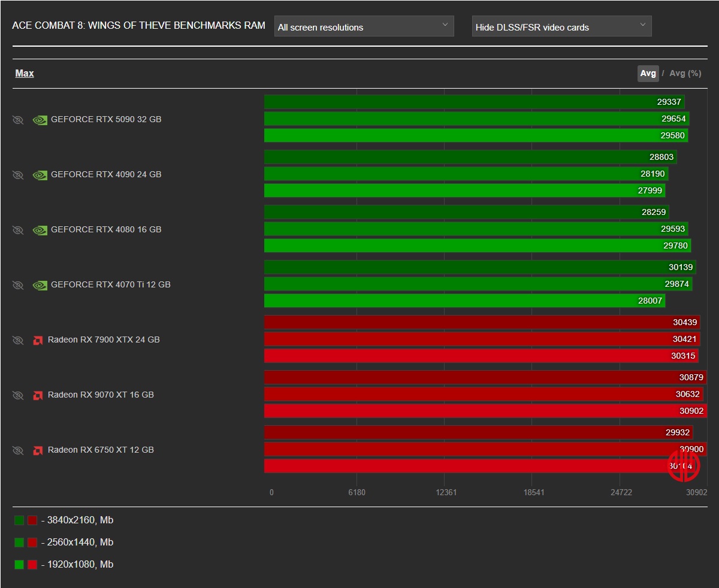Image resolution: width=719 pixels, height=588 pixels.
Task: Click the Radeon RX 6750 XT 12 GB label
Action: (x=101, y=450)
